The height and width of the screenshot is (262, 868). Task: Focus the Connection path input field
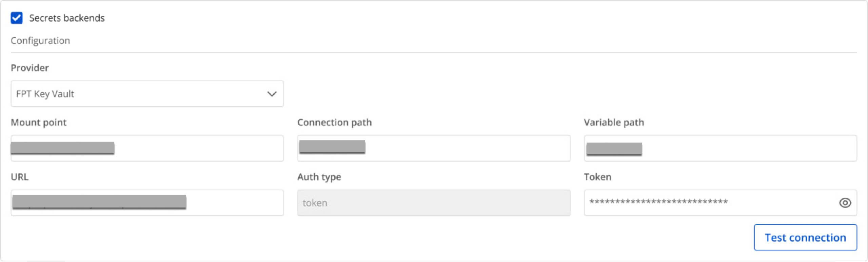(x=434, y=148)
